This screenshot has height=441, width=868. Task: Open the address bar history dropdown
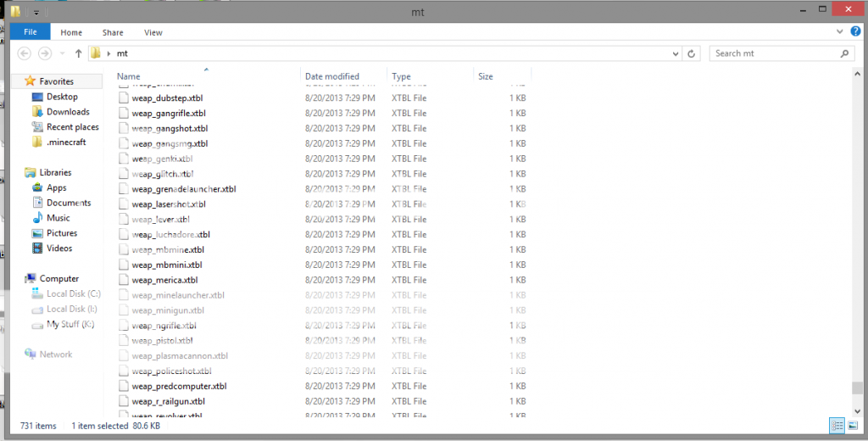click(x=676, y=53)
